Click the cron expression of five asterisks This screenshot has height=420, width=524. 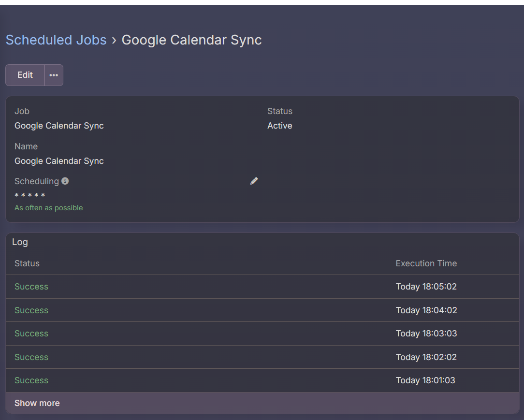point(30,196)
